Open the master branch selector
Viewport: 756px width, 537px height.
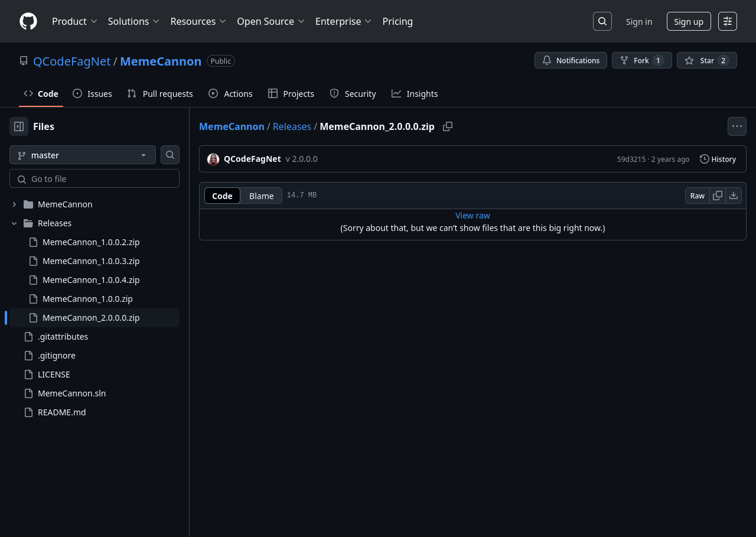pos(83,155)
